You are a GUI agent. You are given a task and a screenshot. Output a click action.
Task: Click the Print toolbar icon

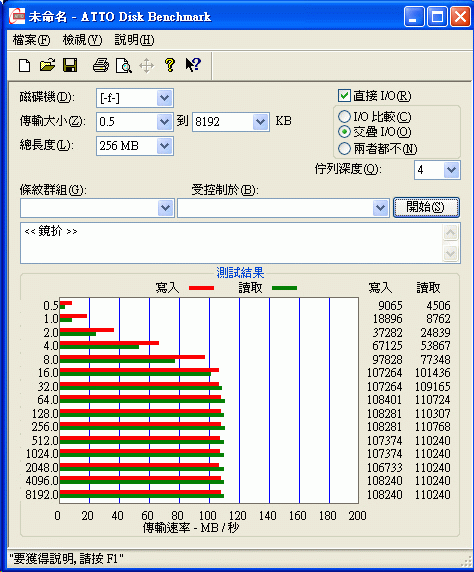click(x=101, y=66)
